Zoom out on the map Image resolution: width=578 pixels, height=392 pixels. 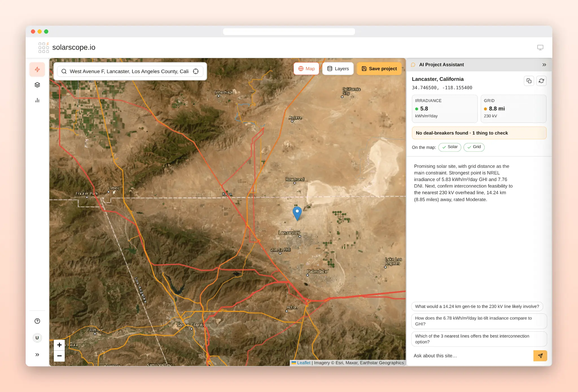[x=59, y=356]
